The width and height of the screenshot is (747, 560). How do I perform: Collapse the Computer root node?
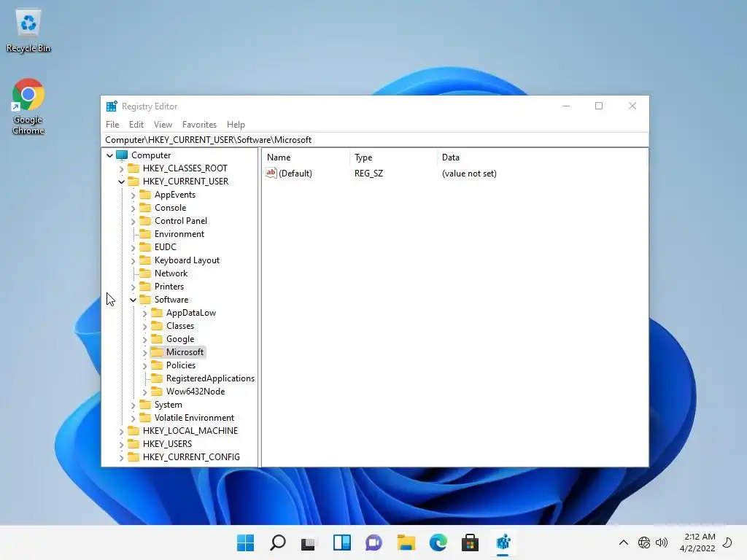tap(109, 155)
